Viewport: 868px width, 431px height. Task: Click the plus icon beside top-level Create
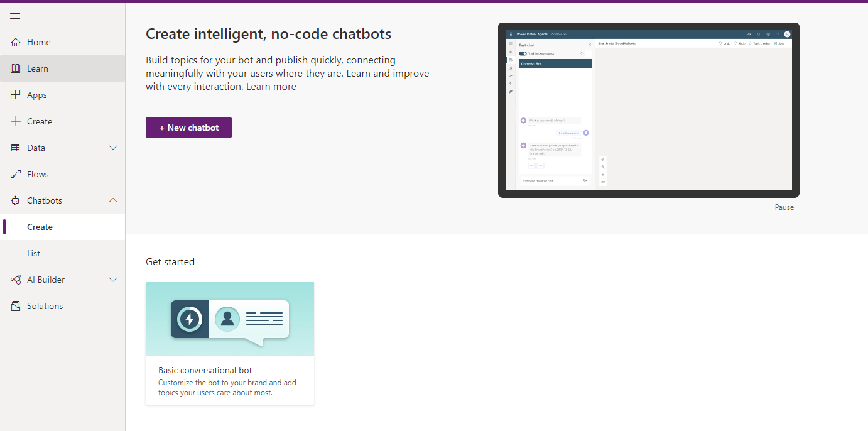click(x=16, y=121)
